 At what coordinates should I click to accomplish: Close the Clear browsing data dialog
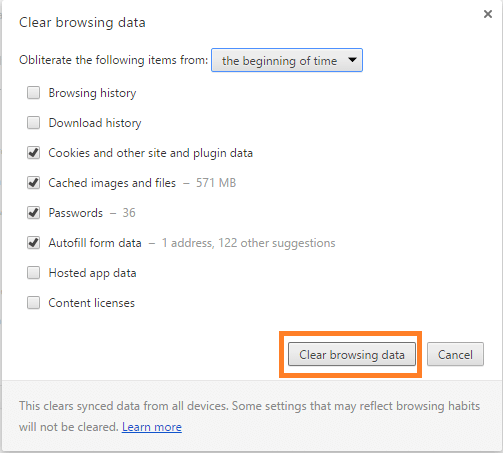coord(488,14)
